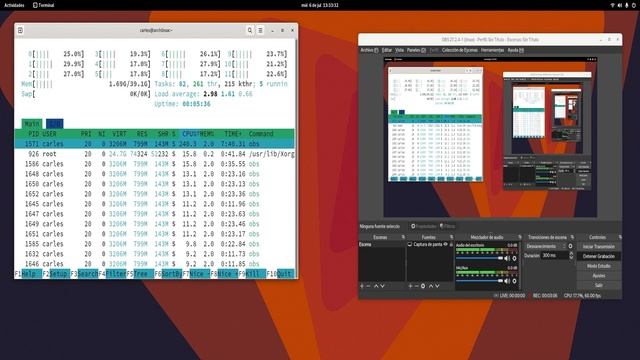Switch to the I/O tab in htop
Image resolution: width=640 pixels, height=360 pixels.
click(55, 124)
